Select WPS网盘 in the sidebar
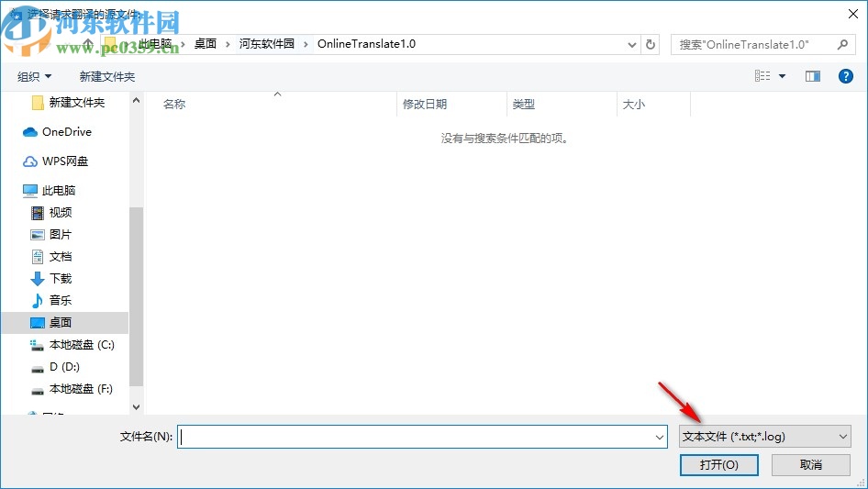The height and width of the screenshot is (489, 868). click(65, 161)
